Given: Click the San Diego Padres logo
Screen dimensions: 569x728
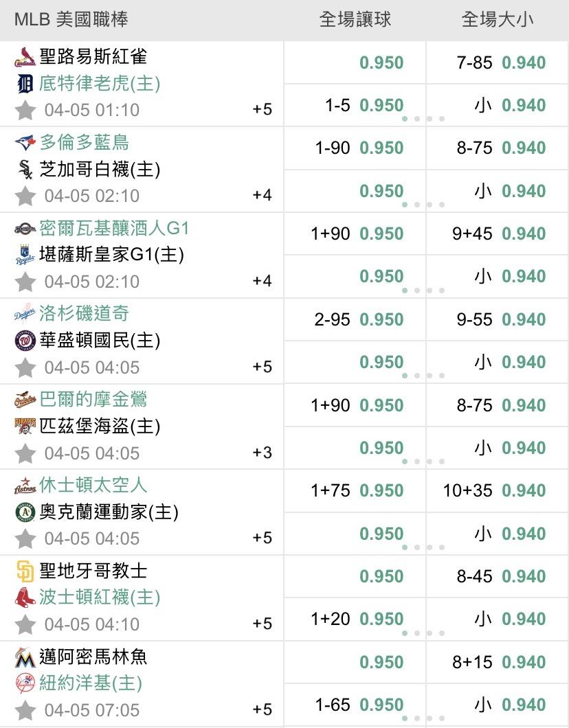Looking at the screenshot, I should point(25,571).
